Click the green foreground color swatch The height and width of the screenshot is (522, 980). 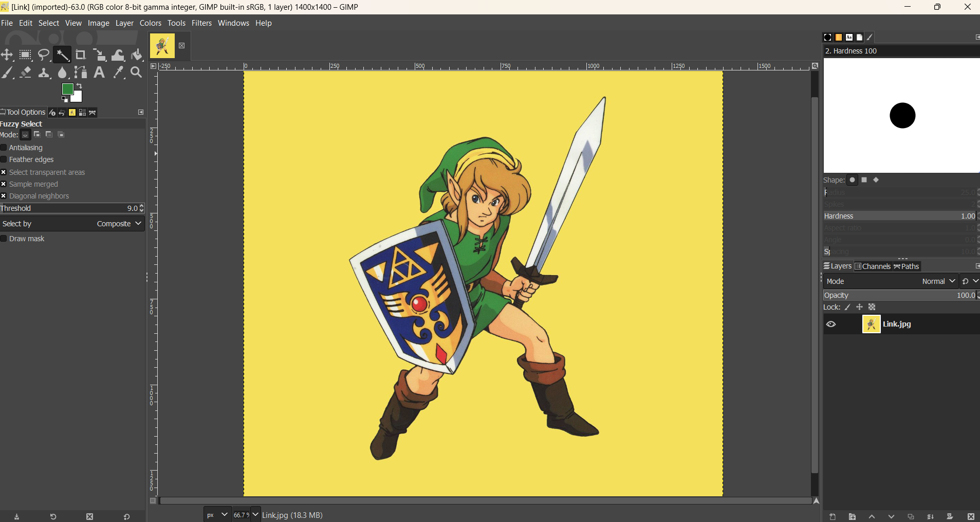(x=67, y=89)
